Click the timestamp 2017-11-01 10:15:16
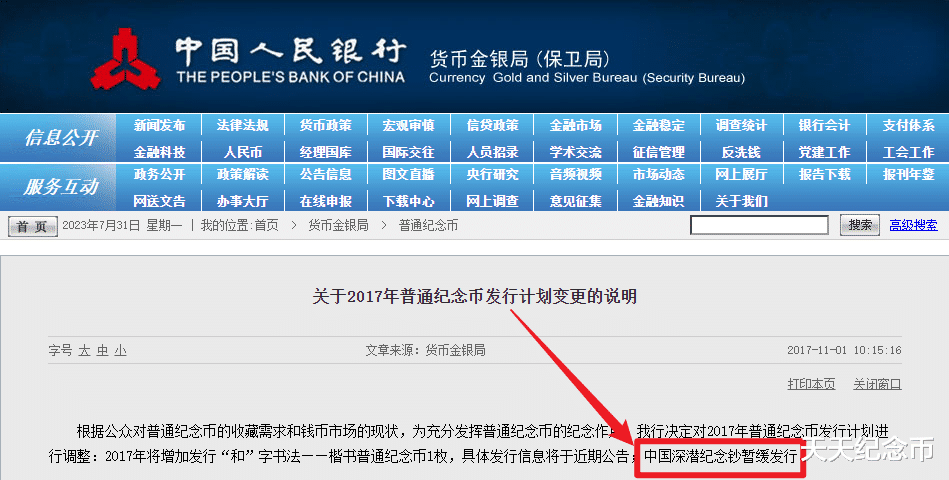This screenshot has width=949, height=480. click(x=844, y=350)
